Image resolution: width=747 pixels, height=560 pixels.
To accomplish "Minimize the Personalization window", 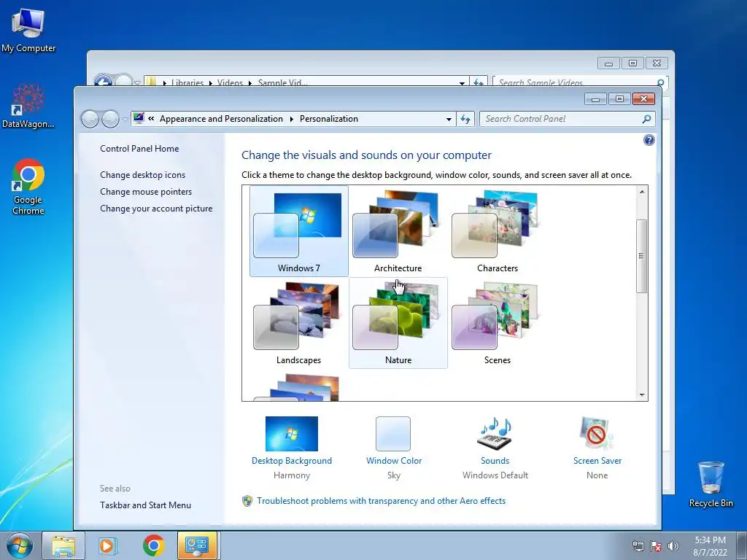I will (x=595, y=99).
